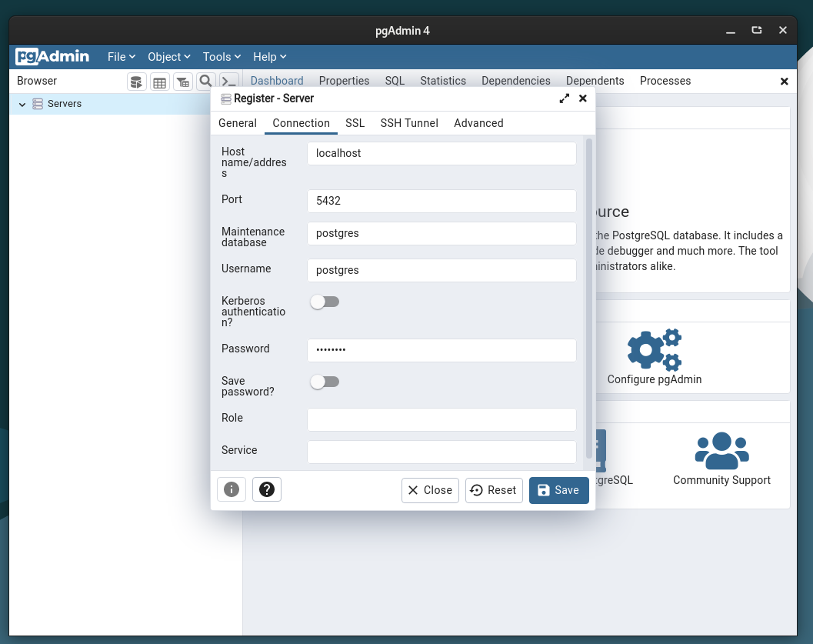Click the dialog's vertical scrollbar
This screenshot has width=813, height=644.
click(x=588, y=299)
